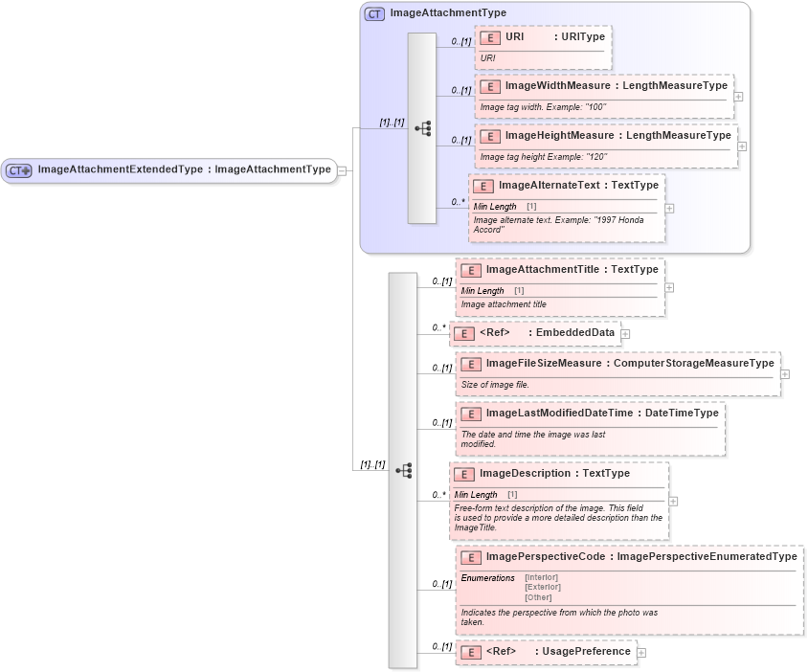Viewport: 808px width, 672px height.
Task: Collapse ImageAttachmentExtendedType with the minus box
Action: 343,170
